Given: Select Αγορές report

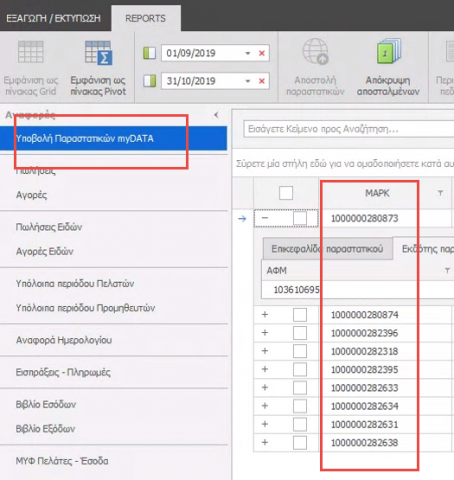Looking at the screenshot, I should [x=32, y=195].
